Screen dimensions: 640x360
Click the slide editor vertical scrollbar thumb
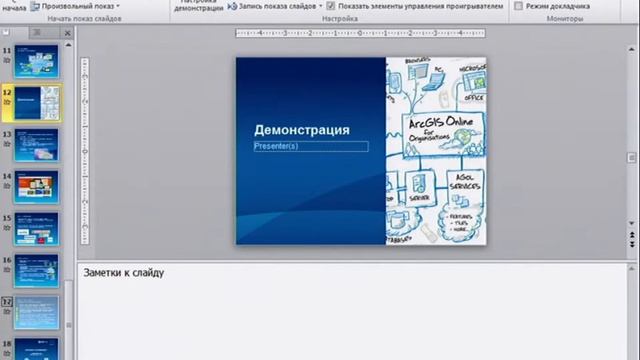pos(631,158)
